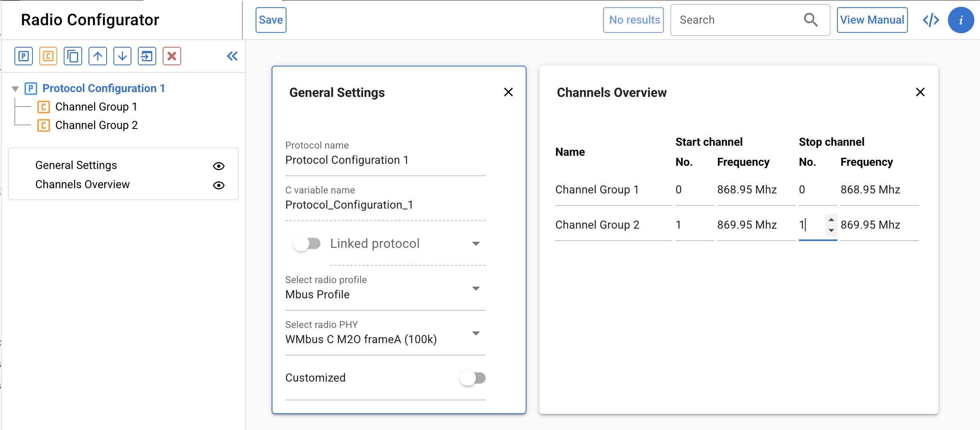Screen dimensions: 980x430
Task: Open the Select radio PHY dropdown
Action: click(476, 334)
